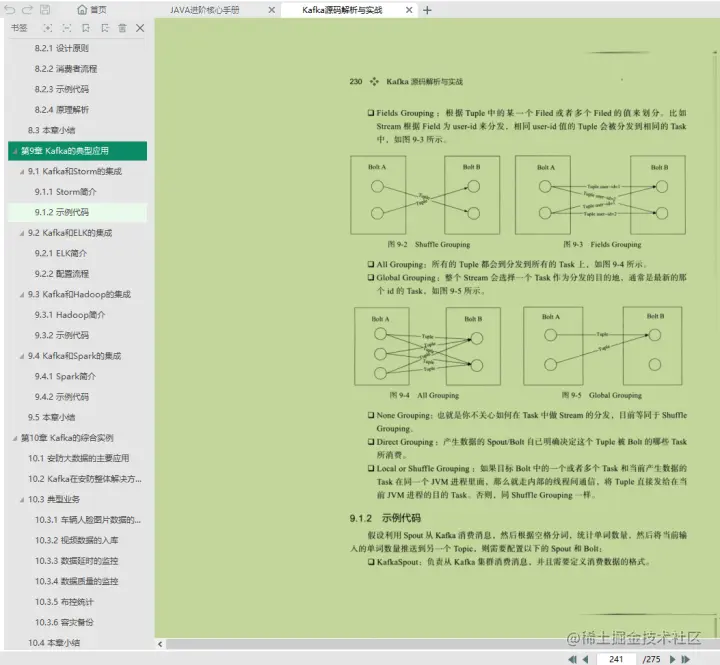Go to the previous page arrow
Screen dimensions: 720x665
coord(585,659)
